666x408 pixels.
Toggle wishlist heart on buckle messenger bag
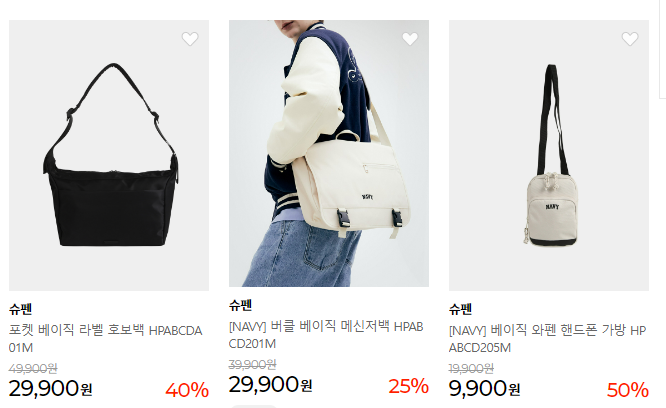point(410,39)
